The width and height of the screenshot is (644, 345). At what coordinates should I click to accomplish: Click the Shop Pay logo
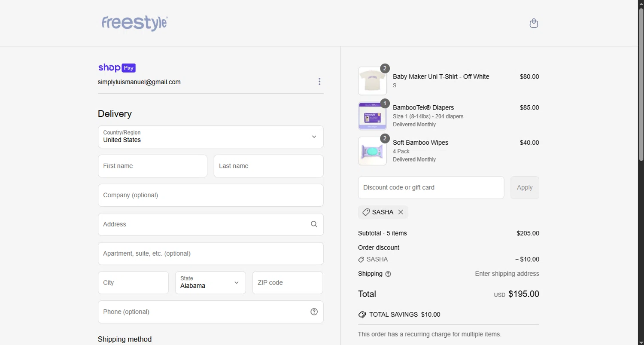pos(117,68)
